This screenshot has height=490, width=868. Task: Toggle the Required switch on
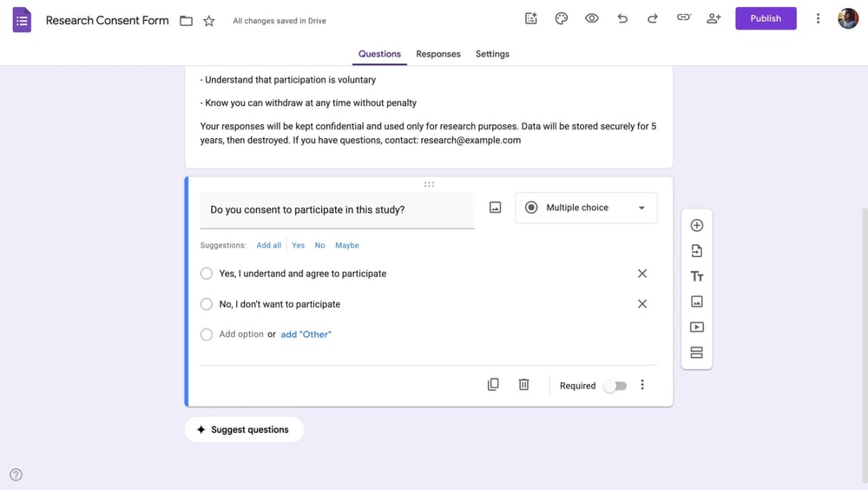[x=615, y=386]
